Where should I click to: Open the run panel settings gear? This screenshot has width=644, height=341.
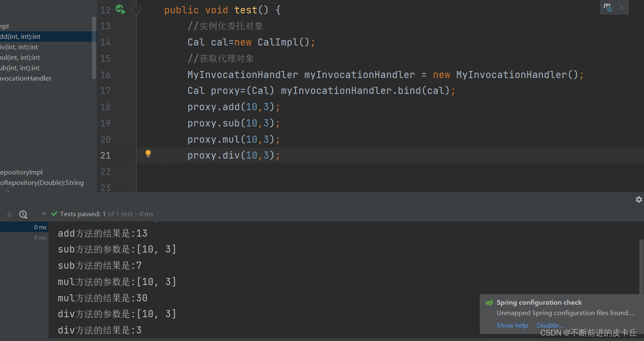(x=639, y=200)
